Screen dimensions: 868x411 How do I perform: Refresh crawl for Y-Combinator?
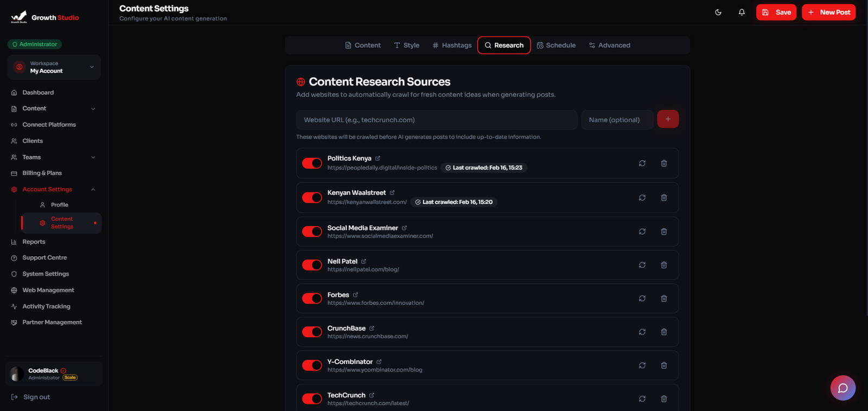pyautogui.click(x=642, y=365)
